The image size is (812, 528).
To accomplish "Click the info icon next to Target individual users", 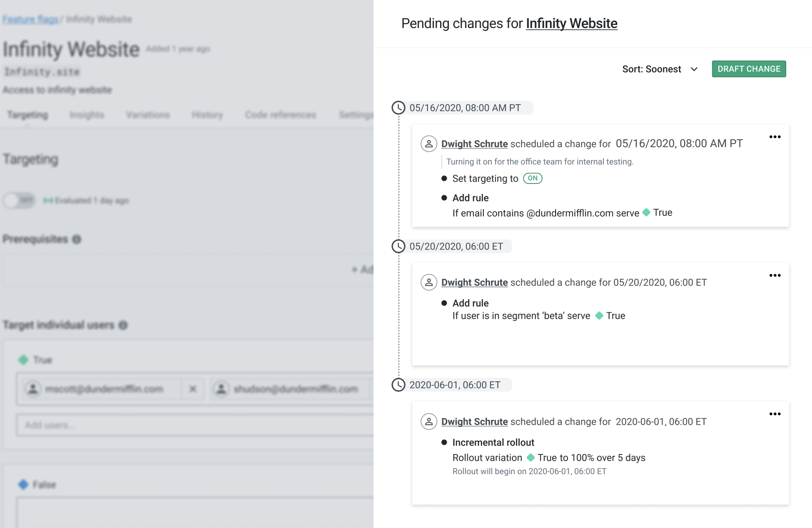I will click(123, 326).
